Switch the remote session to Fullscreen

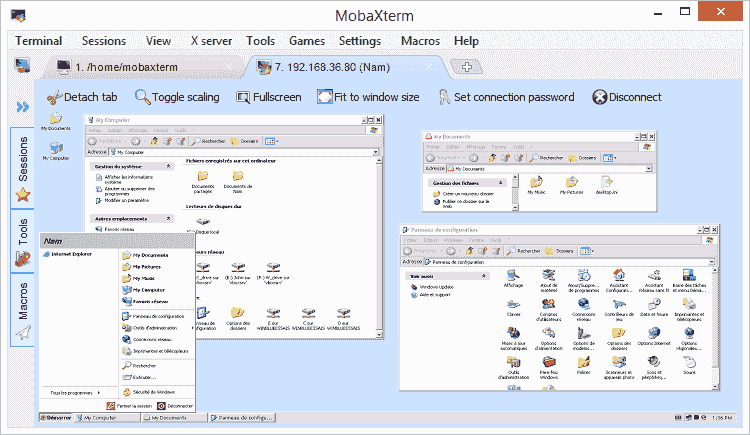(243, 97)
